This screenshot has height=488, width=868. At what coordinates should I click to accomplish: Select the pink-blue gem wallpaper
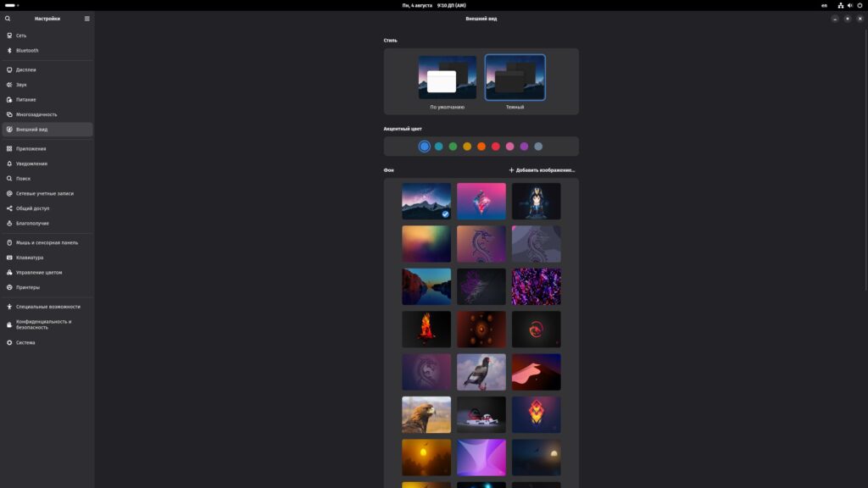pyautogui.click(x=481, y=202)
